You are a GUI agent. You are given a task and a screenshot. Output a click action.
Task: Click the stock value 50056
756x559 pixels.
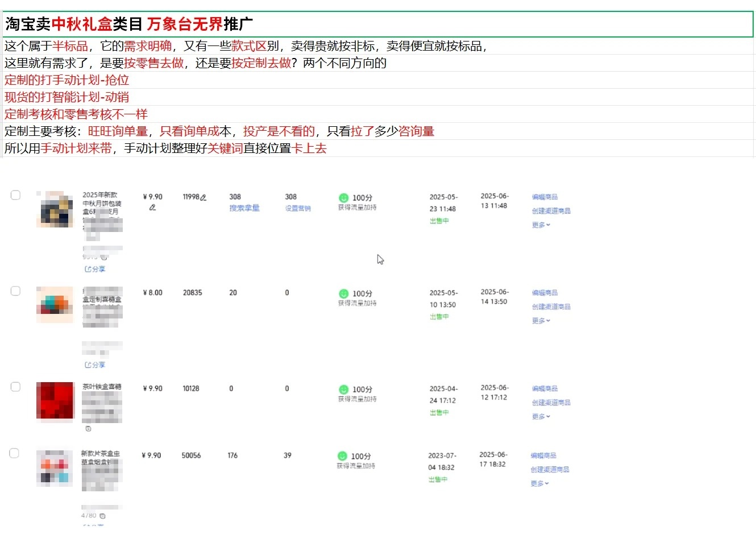click(x=191, y=456)
